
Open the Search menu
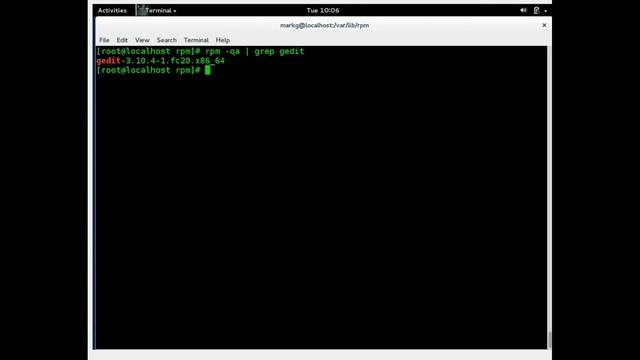point(167,40)
